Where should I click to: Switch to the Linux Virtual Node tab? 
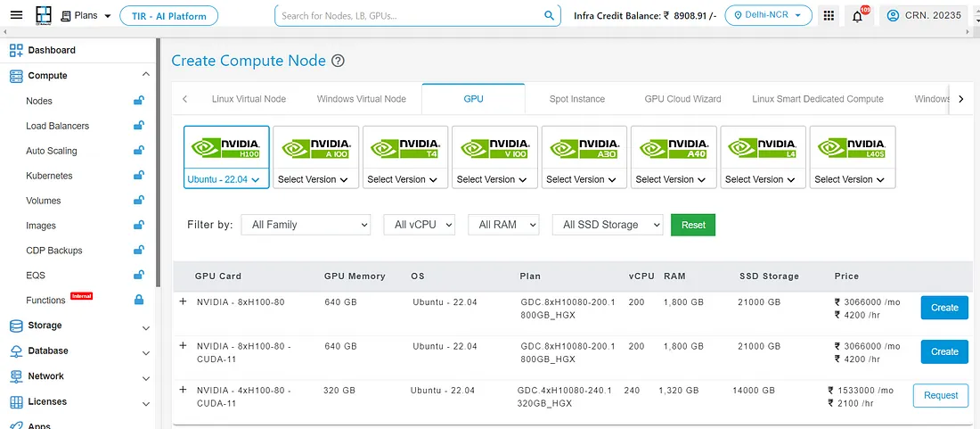click(x=249, y=99)
